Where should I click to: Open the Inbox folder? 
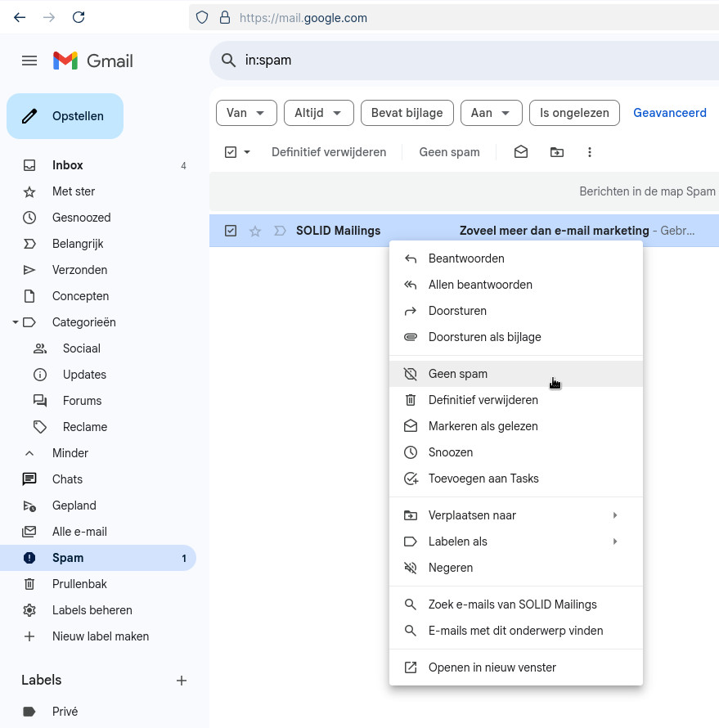98,165
